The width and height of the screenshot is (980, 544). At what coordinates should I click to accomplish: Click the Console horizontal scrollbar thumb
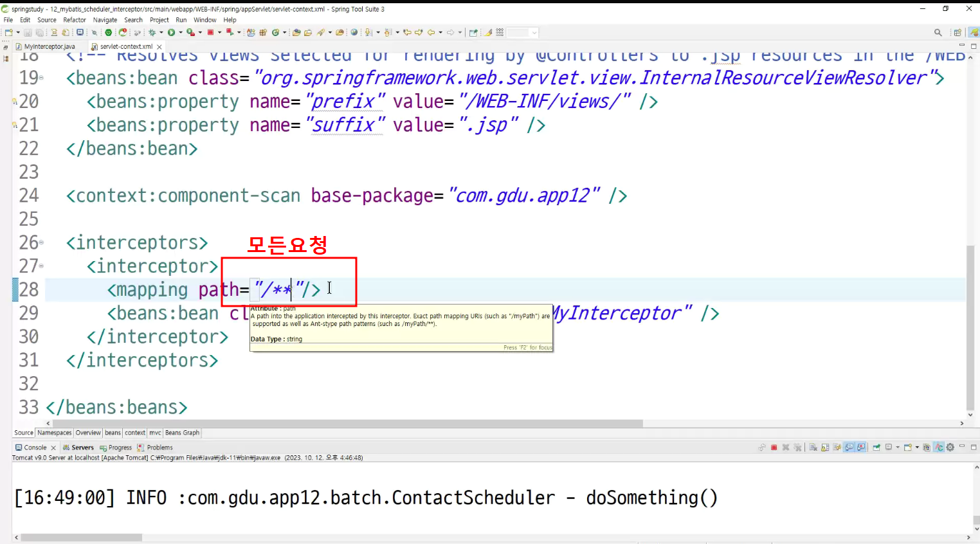tap(81, 537)
